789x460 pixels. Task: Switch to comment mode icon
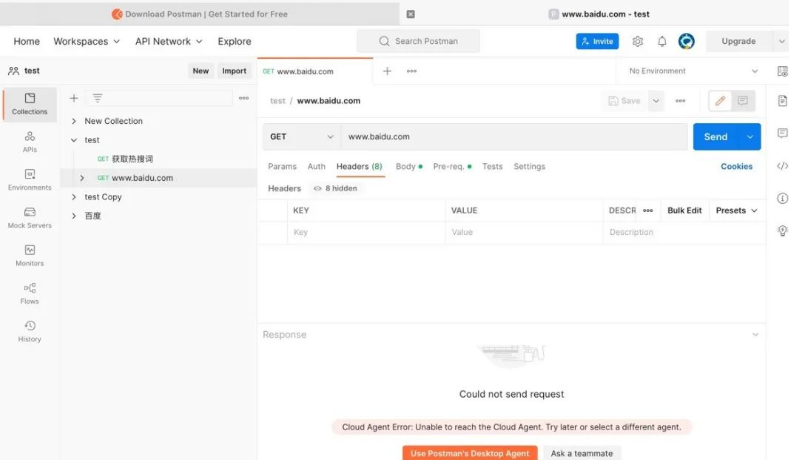[742, 101]
